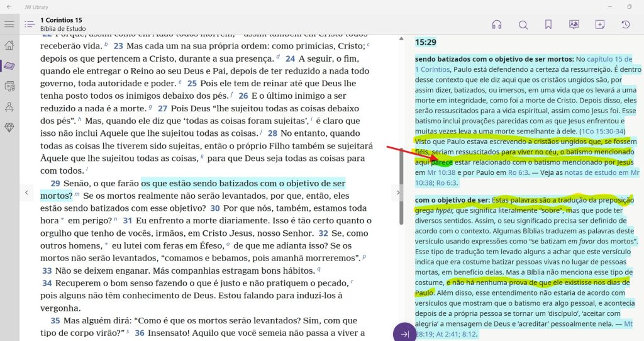Viewport: 644px width, 341px height.
Task: Open the 1Co 15:30-34 reference link
Action: [602, 131]
